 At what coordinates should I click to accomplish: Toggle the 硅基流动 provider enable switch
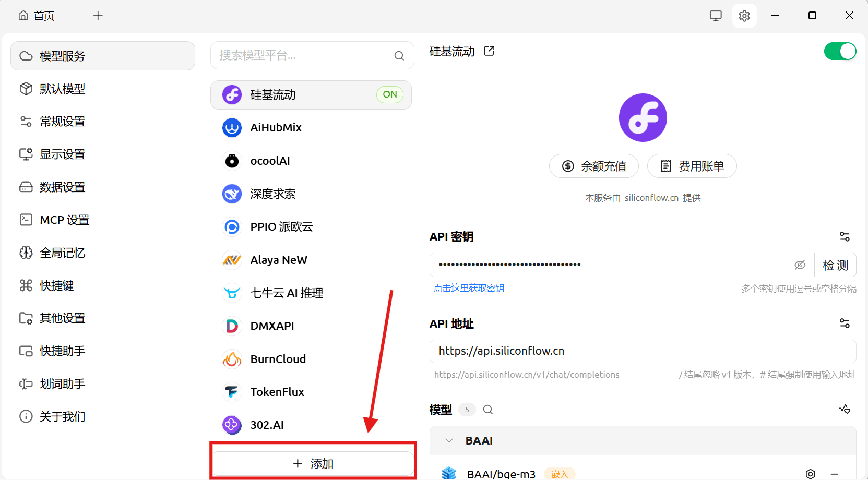(840, 51)
